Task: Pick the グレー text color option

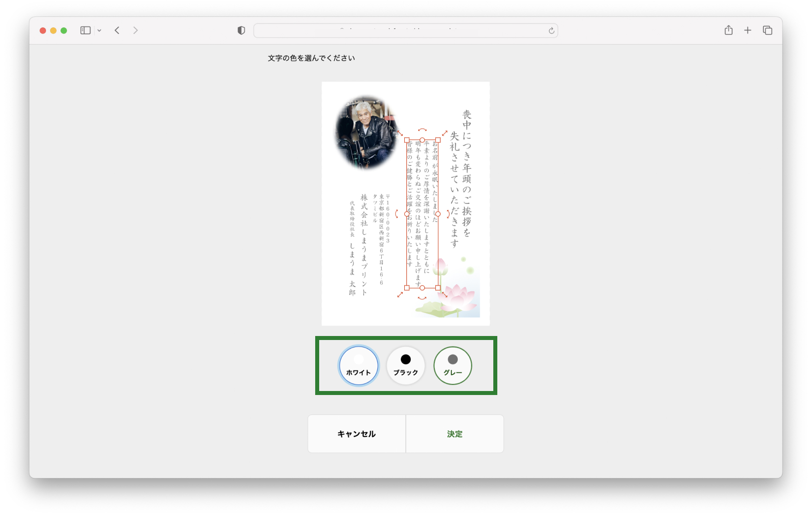Action: (x=453, y=366)
